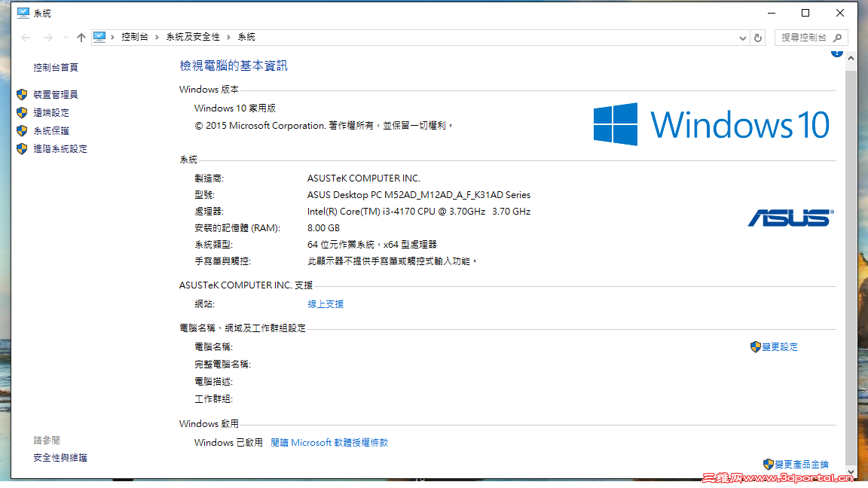
Task: Click the Windows 10 logo
Action: pyautogui.click(x=711, y=124)
